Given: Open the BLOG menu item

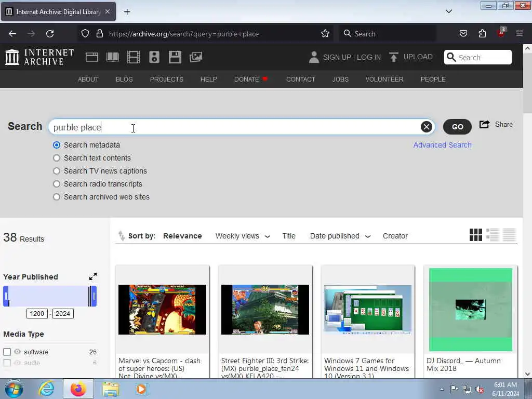Looking at the screenshot, I should [x=124, y=79].
